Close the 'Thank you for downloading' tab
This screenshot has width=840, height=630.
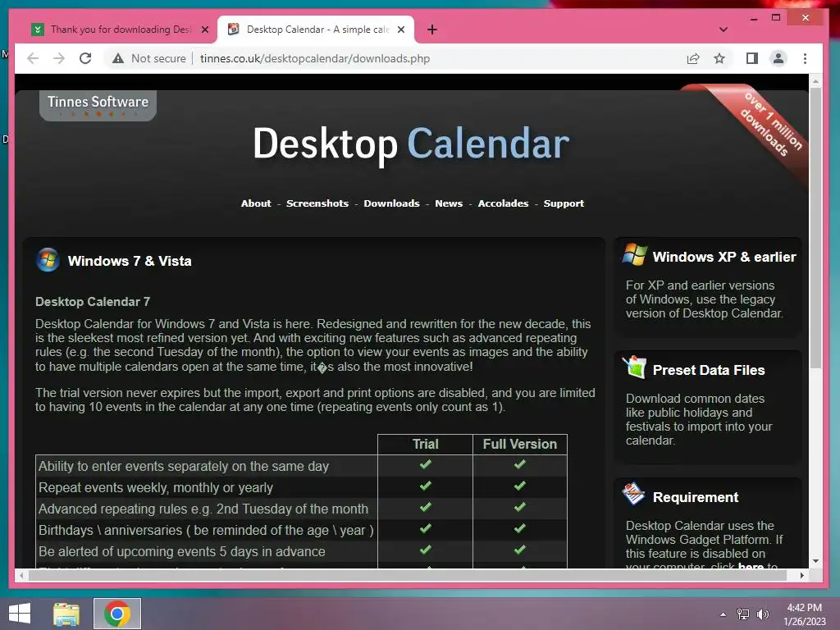(204, 30)
